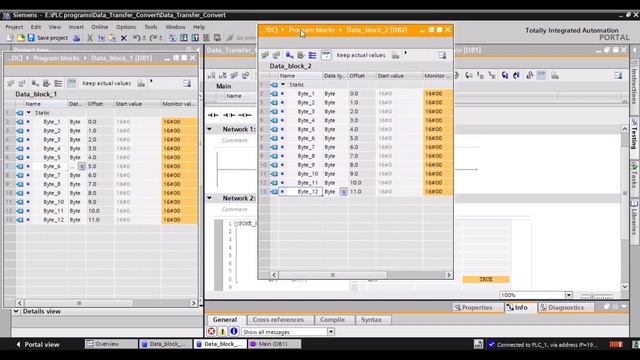
Task: Collapse Network 1 in Main editor
Action: click(209, 129)
